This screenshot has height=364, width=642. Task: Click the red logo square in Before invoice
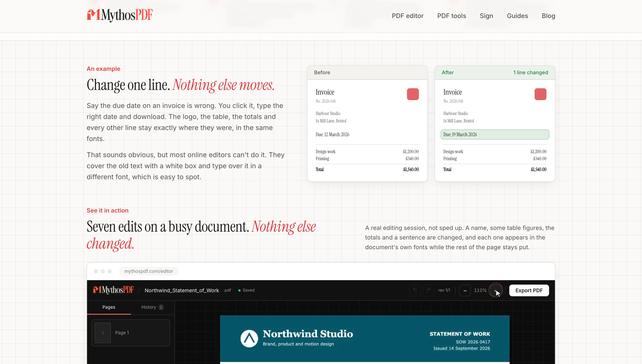pyautogui.click(x=413, y=94)
